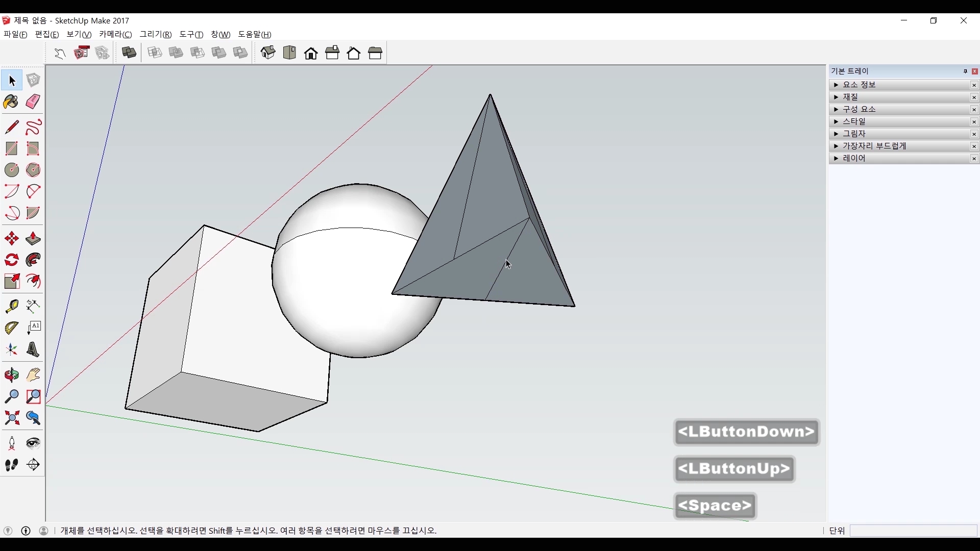Open the 그리기 menu
This screenshot has height=551, width=980.
[156, 34]
